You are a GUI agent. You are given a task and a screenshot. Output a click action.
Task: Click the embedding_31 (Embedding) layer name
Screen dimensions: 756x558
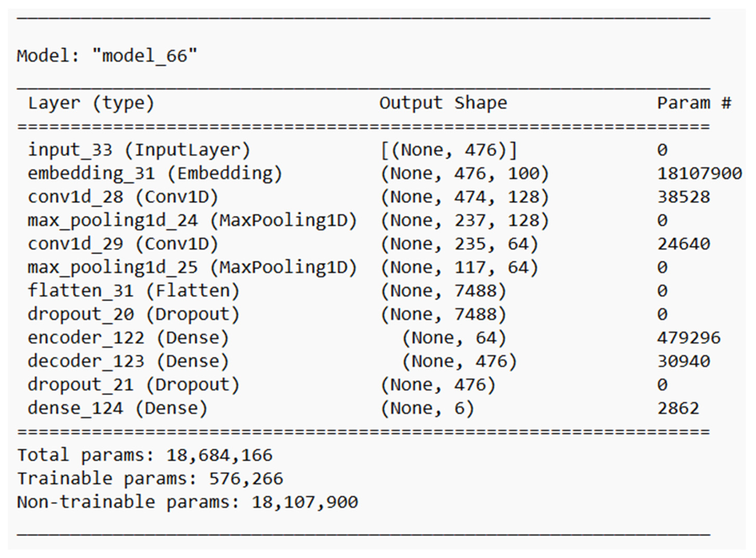click(155, 173)
